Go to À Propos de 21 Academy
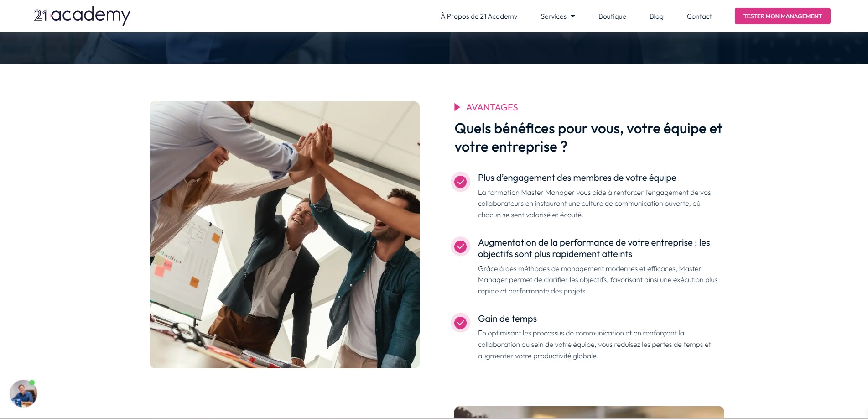This screenshot has width=868, height=419. pos(479,16)
